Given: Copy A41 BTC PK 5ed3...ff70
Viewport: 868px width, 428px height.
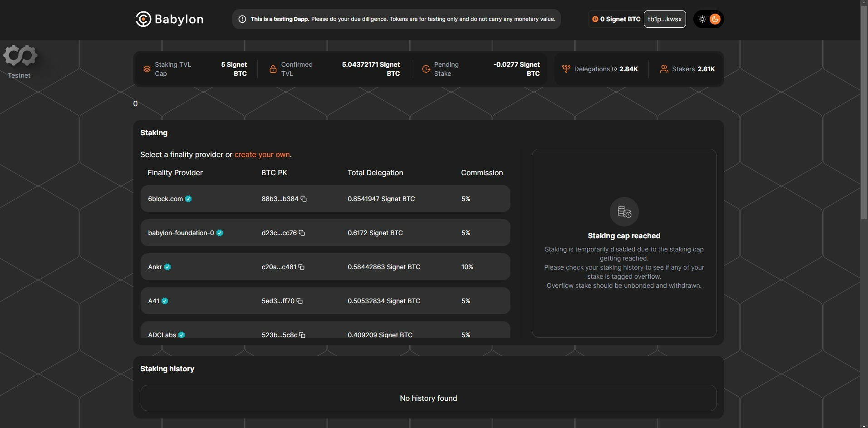Looking at the screenshot, I should tap(299, 301).
